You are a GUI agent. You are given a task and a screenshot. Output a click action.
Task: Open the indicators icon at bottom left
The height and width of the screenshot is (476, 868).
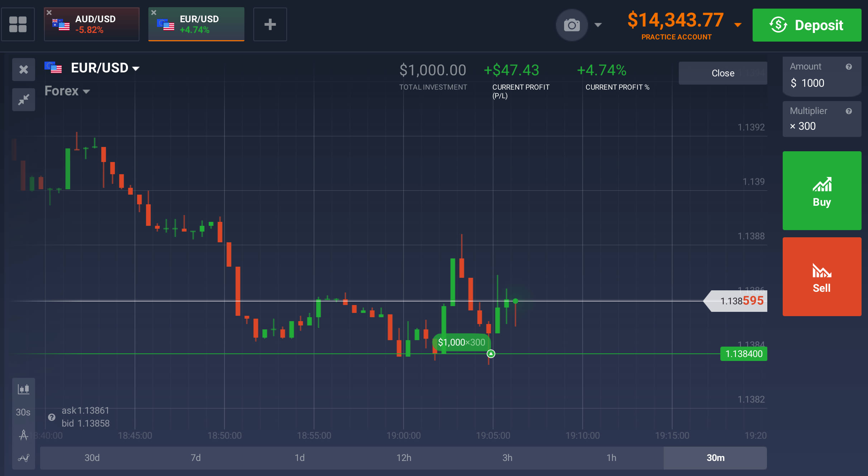click(24, 458)
